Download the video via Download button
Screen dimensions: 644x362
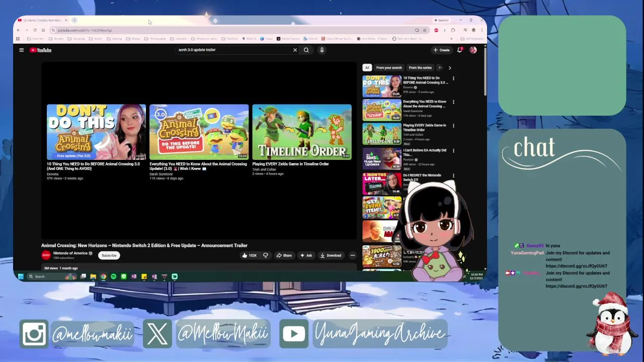pos(331,255)
